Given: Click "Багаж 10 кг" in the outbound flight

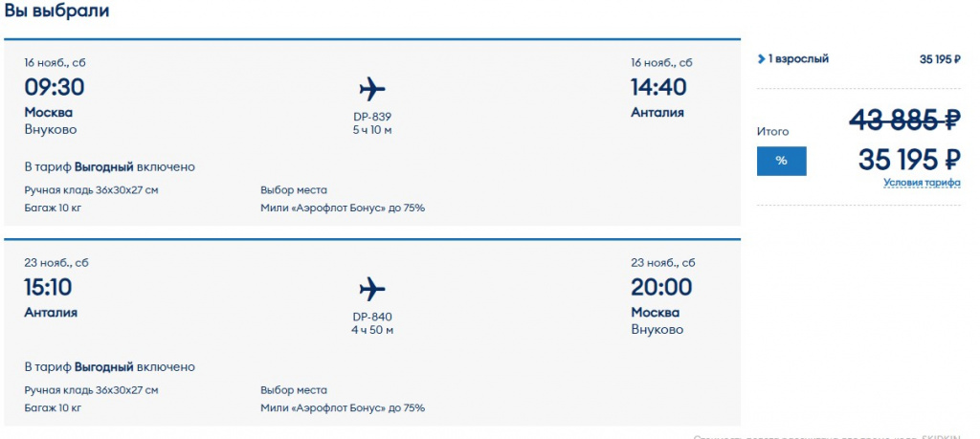Looking at the screenshot, I should [54, 208].
